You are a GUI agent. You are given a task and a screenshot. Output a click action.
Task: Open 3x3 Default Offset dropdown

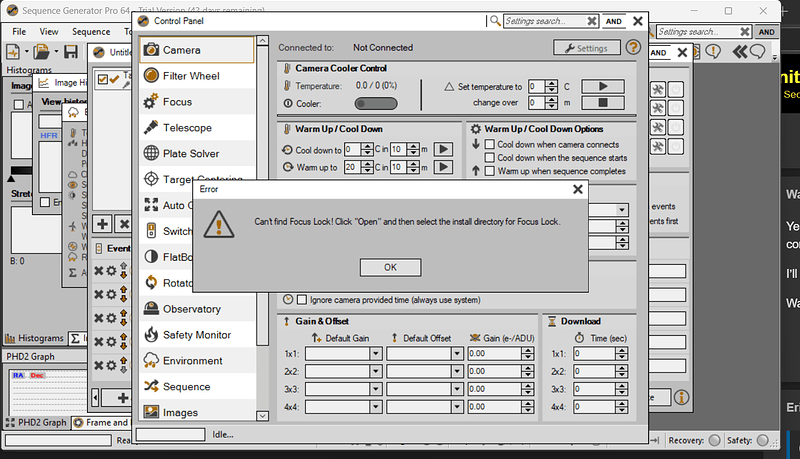(457, 389)
